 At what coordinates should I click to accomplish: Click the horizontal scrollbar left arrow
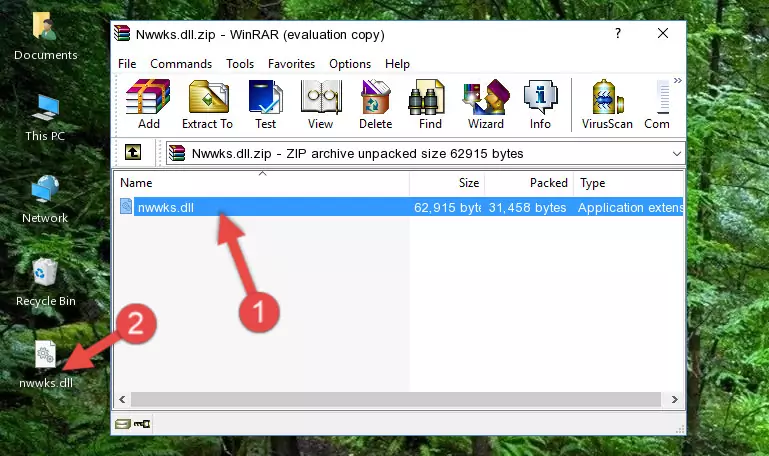coord(122,399)
